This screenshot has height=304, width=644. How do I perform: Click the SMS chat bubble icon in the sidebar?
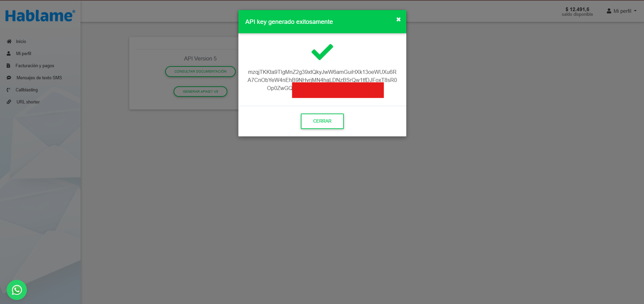[x=9, y=78]
